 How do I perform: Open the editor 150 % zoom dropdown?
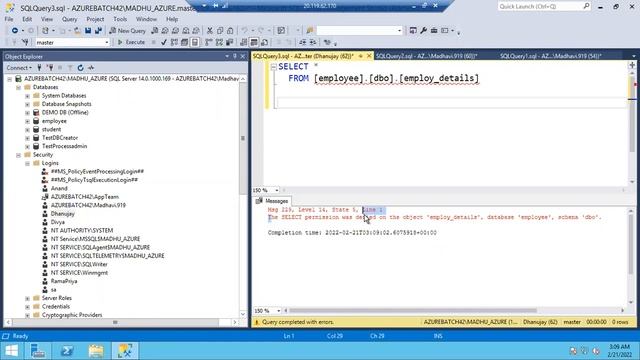tap(277, 190)
